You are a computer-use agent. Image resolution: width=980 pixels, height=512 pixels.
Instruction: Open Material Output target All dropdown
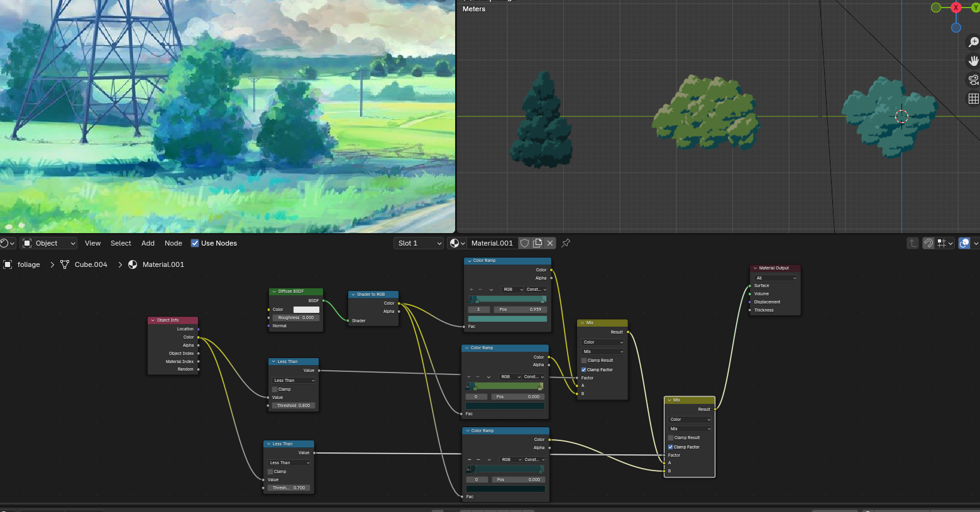pos(776,278)
